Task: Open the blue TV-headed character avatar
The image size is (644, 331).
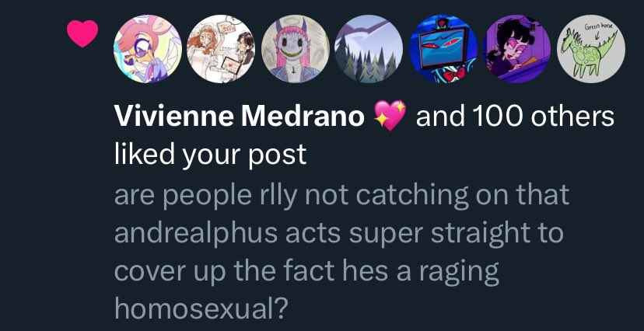Action: coord(443,49)
